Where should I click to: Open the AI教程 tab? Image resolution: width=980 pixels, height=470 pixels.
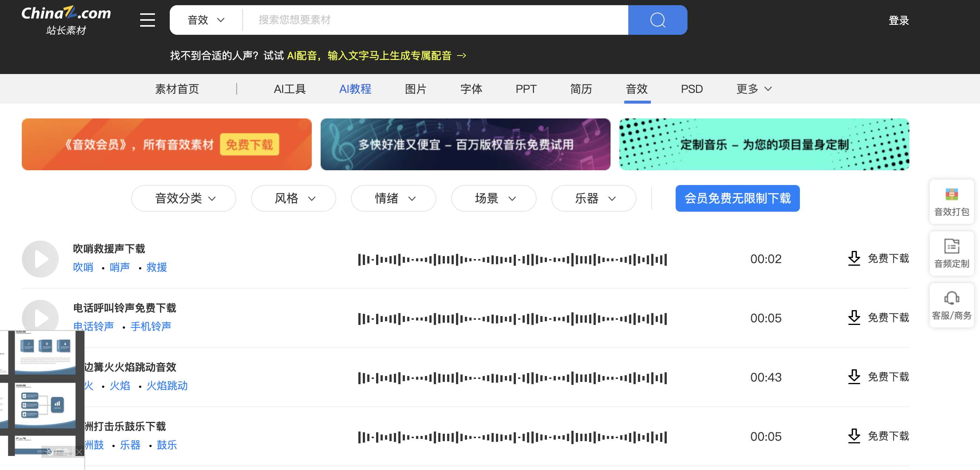355,89
